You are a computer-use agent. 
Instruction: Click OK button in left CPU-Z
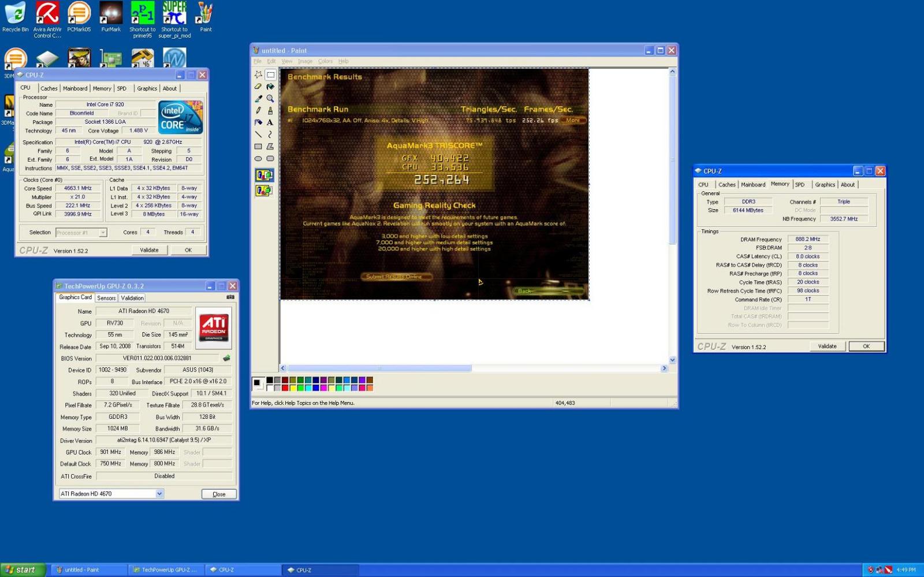pos(188,250)
